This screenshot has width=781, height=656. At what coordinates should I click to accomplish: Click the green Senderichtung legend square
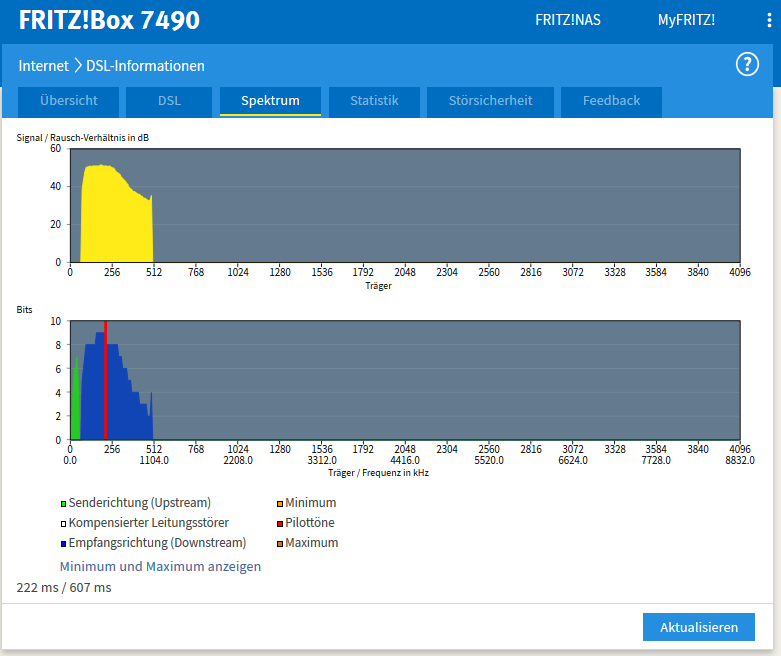(x=64, y=504)
